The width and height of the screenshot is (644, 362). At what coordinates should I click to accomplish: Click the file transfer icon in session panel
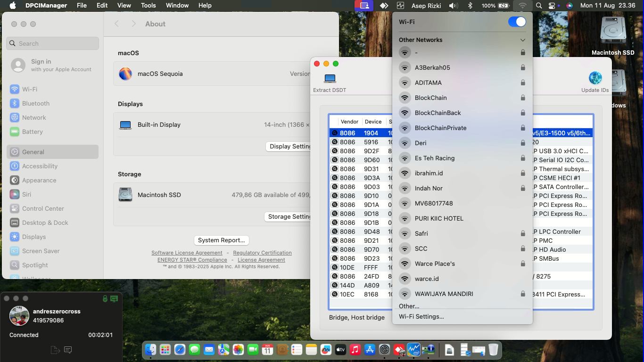click(55, 350)
